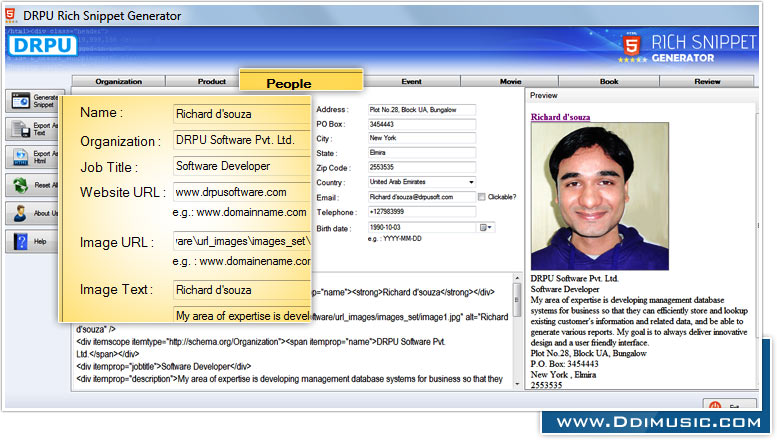
Task: Toggle the Clickable email checkbox
Action: point(481,197)
